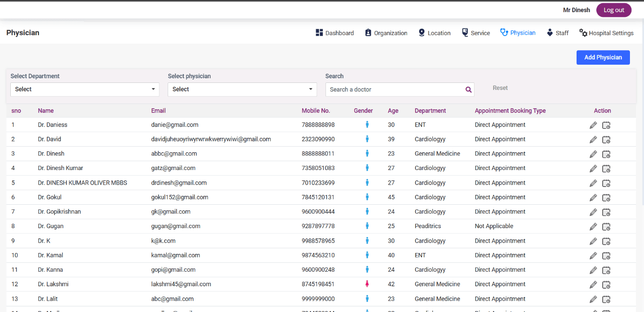Screen dimensions: 644x312
Task: Click the Reset filter link
Action: point(500,88)
